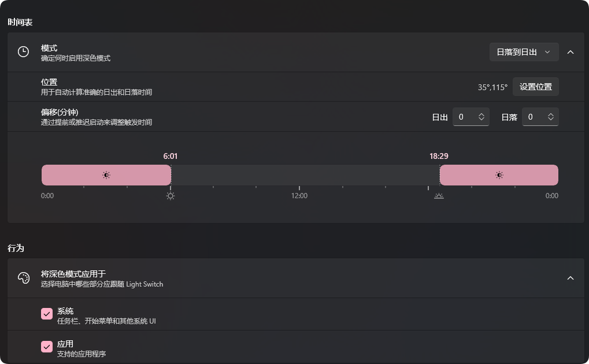The width and height of the screenshot is (589, 364).
Task: Click the 6:01 sunrise time marker
Action: [x=170, y=156]
